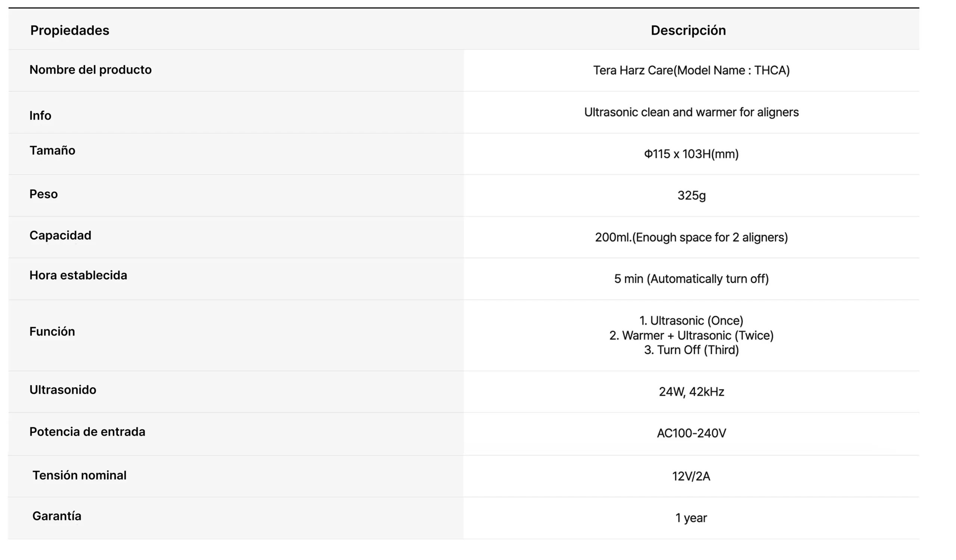Viewport: 956px width, 560px height.
Task: Click the Tensión nominal row label
Action: click(x=79, y=476)
